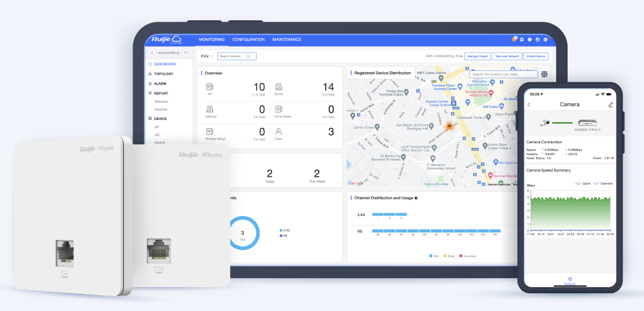
Task: Open AC under DEVICE in sidebar
Action: click(157, 135)
